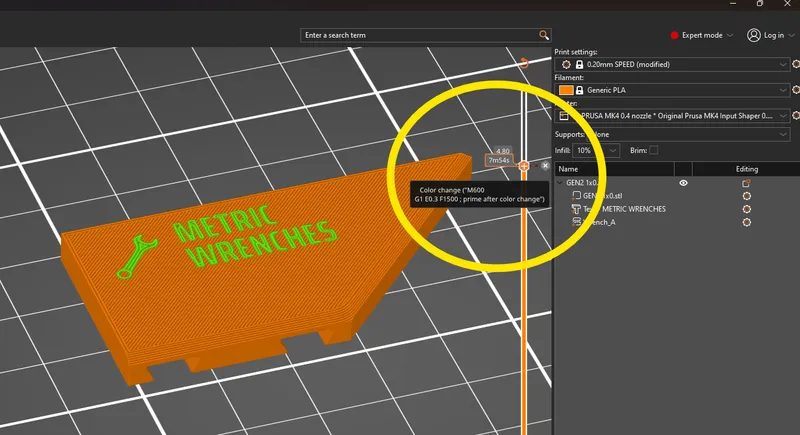Open the 0.20mm SPEED print settings dropdown

coord(672,64)
